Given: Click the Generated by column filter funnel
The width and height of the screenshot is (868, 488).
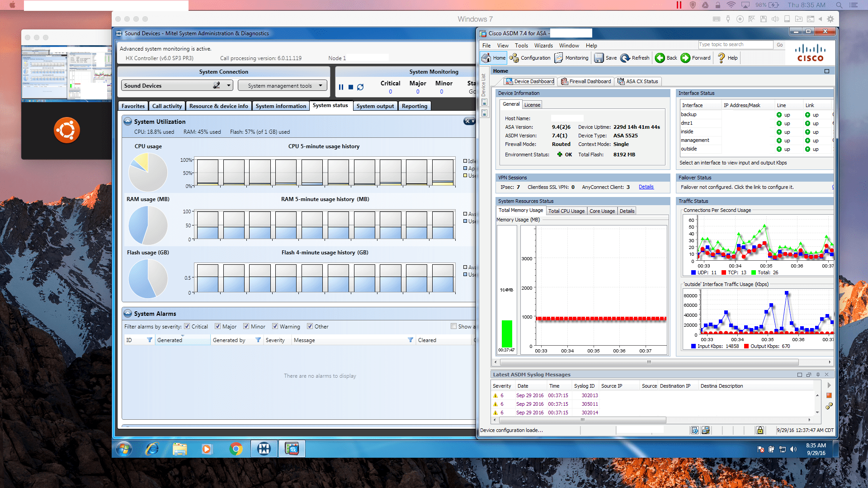Looking at the screenshot, I should tap(258, 340).
